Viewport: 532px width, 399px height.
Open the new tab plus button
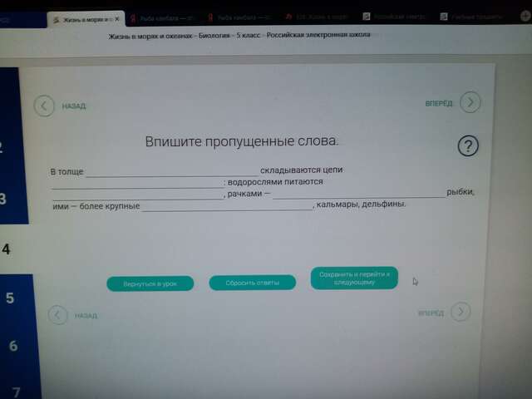(526, 16)
